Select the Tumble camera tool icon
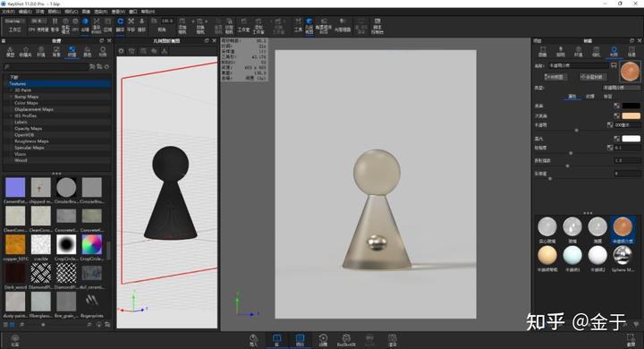The image size is (644, 349). 120,25
